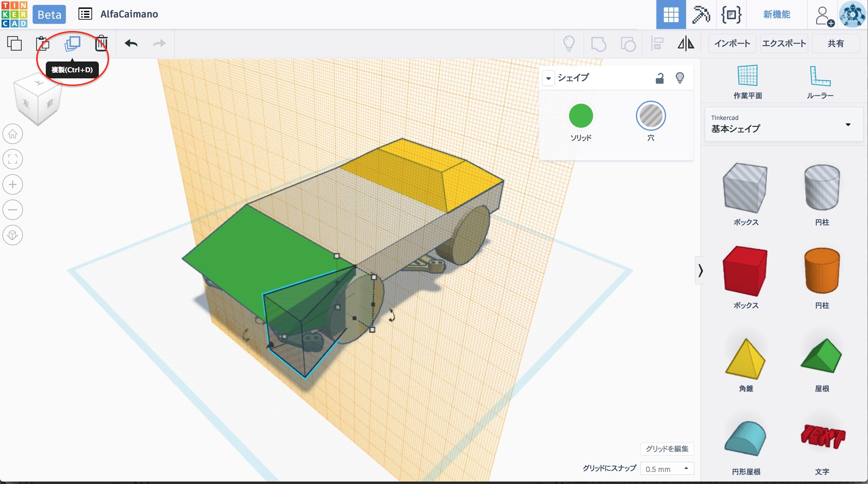Collapse the Shape (シェイプ) panel arrow

coord(548,78)
